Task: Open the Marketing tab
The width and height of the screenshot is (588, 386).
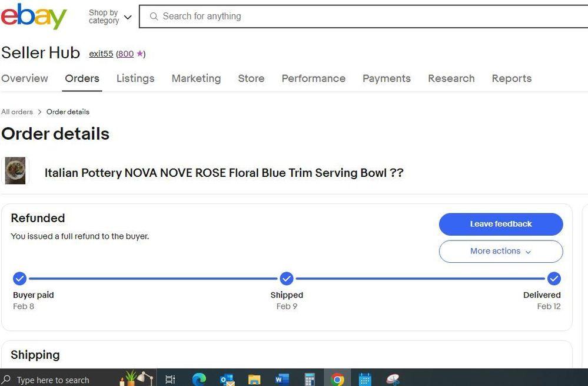Action: (x=196, y=78)
